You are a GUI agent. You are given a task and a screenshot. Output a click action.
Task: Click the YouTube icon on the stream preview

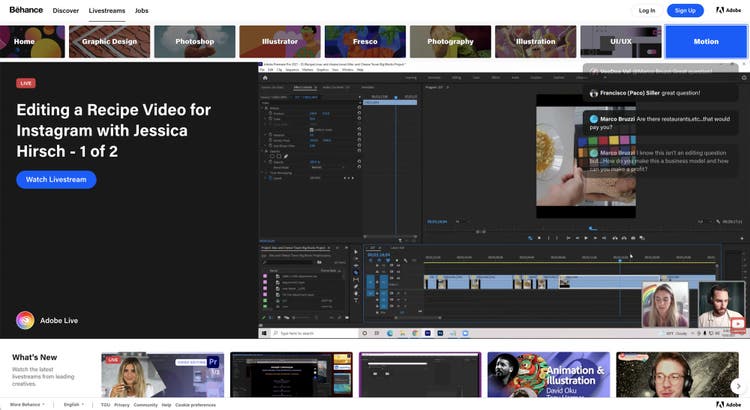[x=738, y=323]
